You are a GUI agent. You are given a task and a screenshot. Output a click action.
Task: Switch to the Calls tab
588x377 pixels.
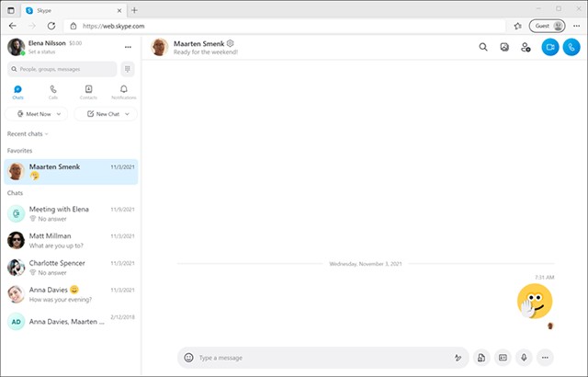click(x=53, y=91)
